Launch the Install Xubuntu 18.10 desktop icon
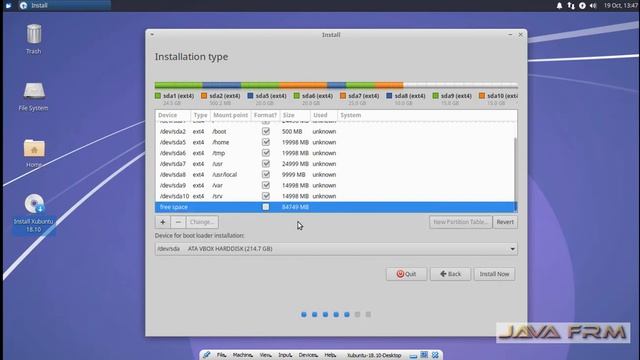640x360 pixels. click(34, 213)
